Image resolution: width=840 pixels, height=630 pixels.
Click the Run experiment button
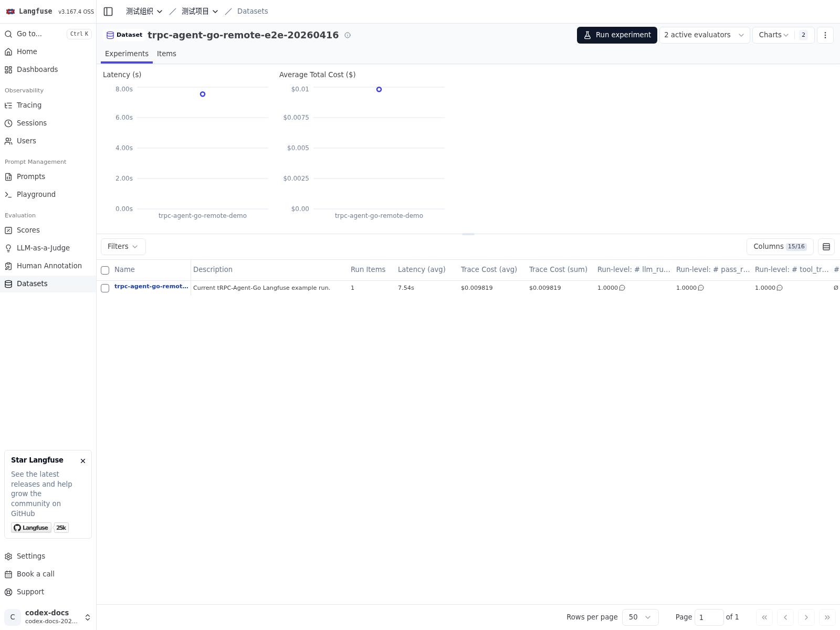pyautogui.click(x=617, y=35)
